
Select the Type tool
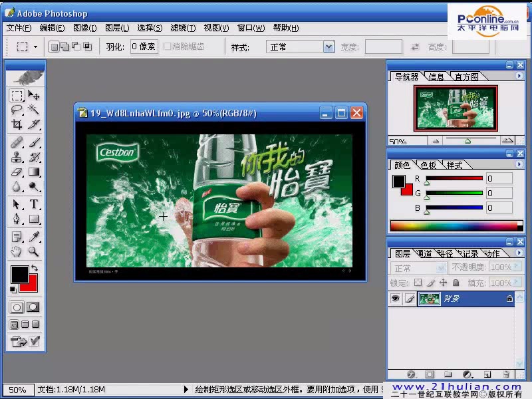tap(34, 204)
